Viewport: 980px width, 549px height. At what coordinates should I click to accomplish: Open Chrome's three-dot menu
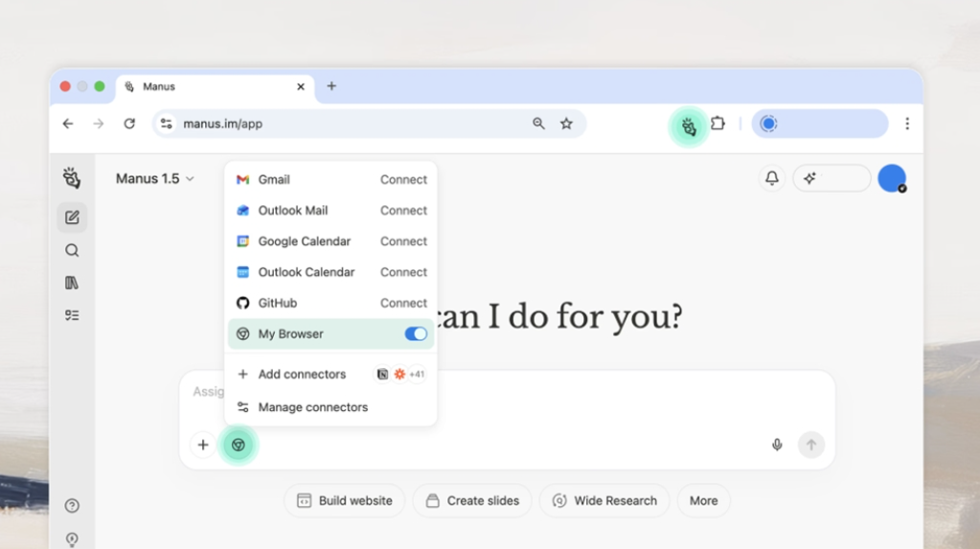click(x=906, y=124)
